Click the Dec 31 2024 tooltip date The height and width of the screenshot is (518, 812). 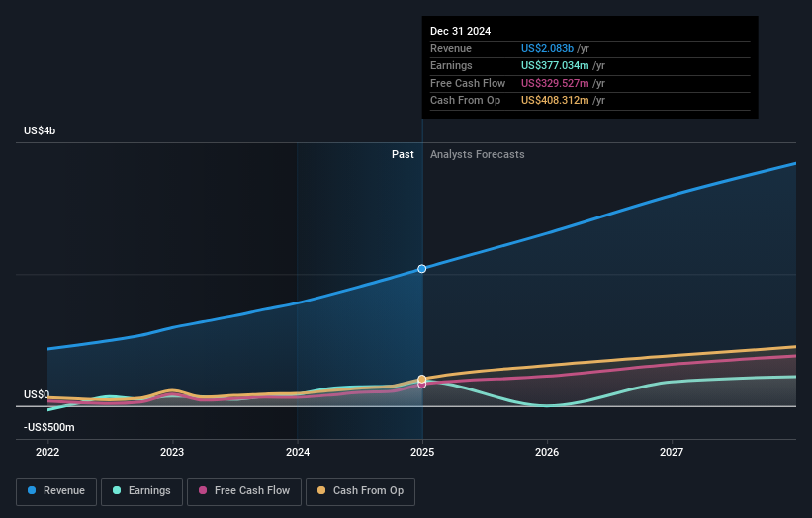tap(460, 31)
